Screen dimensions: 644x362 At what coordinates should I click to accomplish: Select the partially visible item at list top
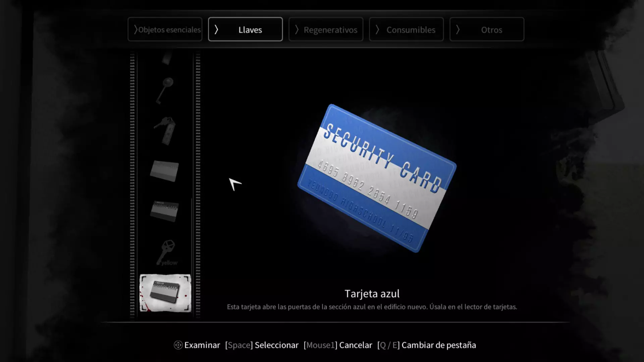click(x=167, y=58)
